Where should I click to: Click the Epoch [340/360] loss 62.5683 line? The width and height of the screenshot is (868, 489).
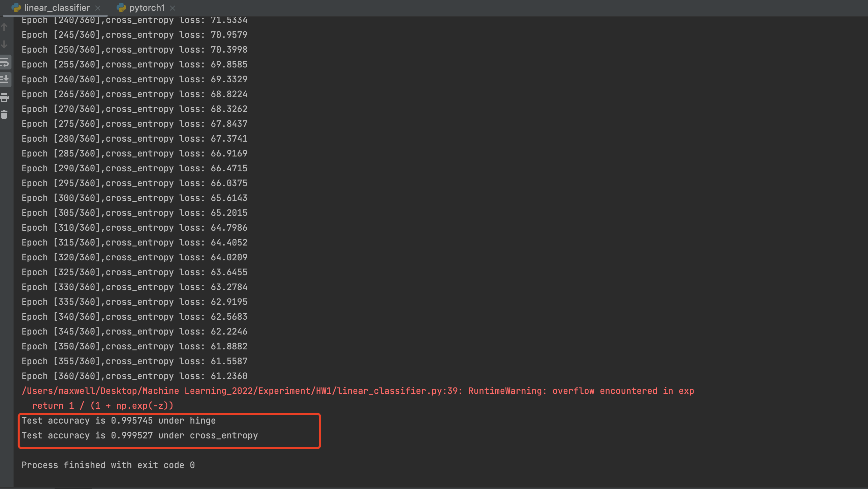[134, 317]
